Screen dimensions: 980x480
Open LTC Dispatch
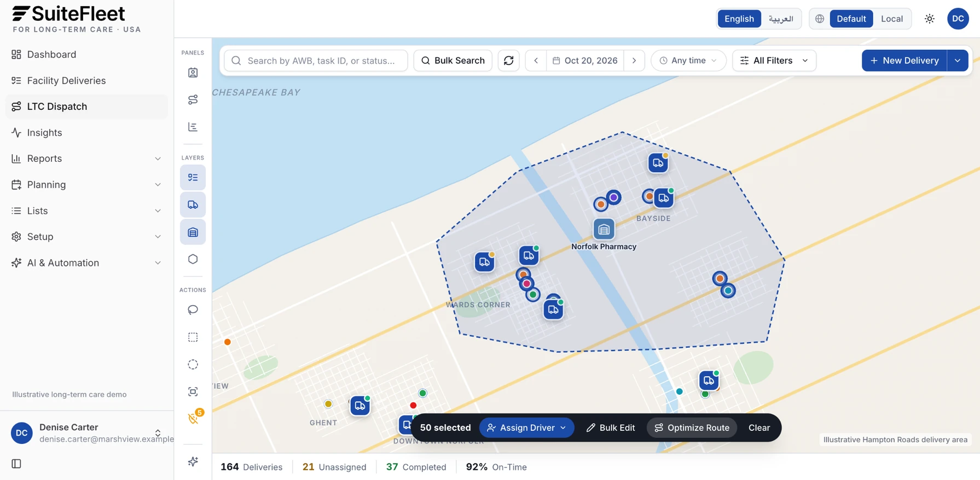click(86, 107)
